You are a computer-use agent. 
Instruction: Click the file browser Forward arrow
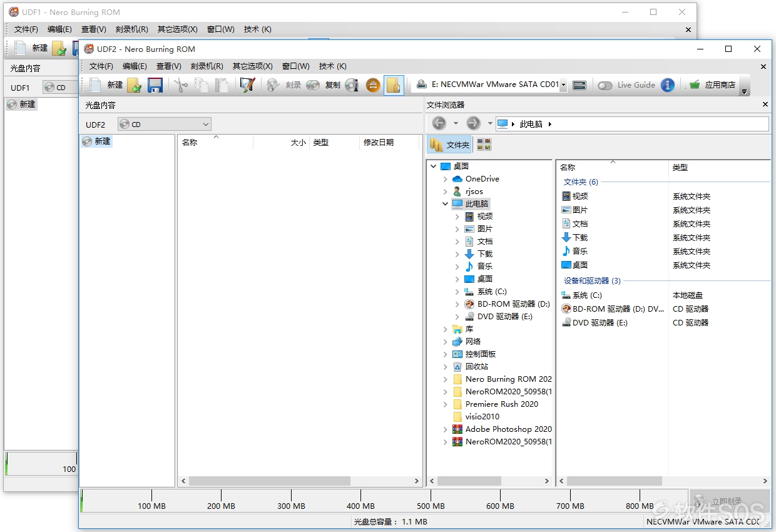[x=474, y=123]
